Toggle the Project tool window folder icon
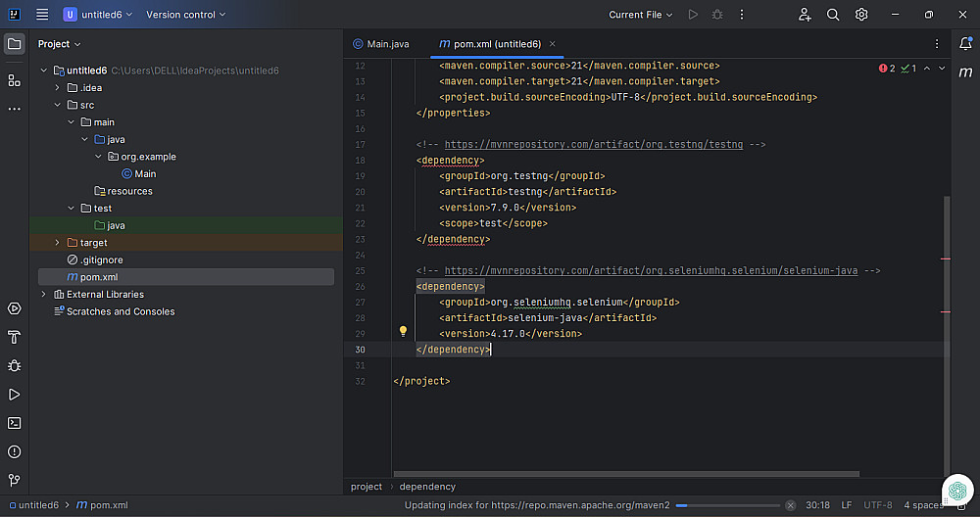This screenshot has width=980, height=517. pos(14,44)
